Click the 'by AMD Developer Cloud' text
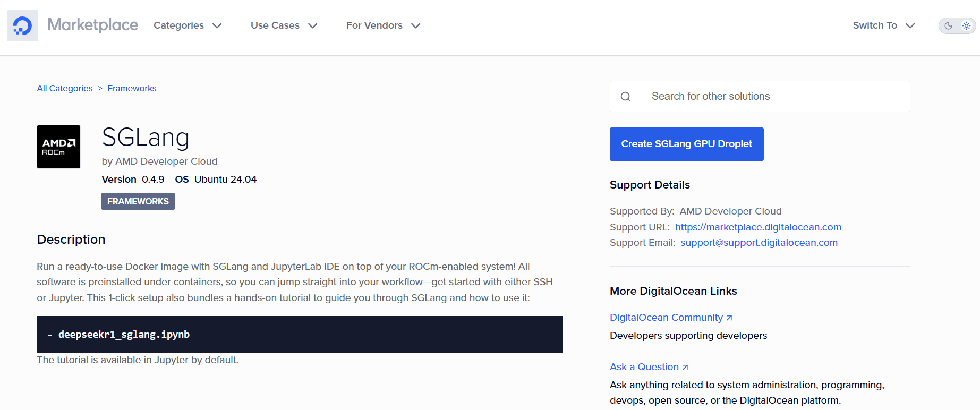 160,161
